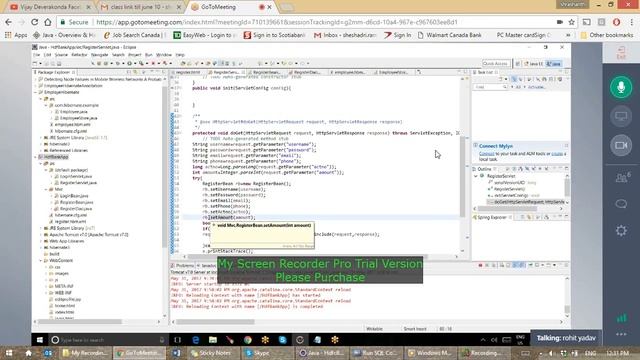Toggle the GoToMeeting webcam button

(621, 145)
